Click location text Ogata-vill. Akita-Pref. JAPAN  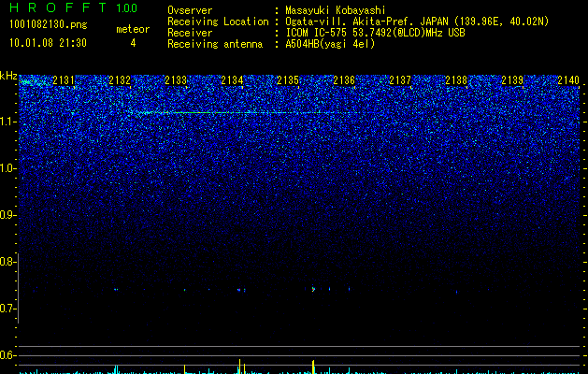tap(366, 22)
